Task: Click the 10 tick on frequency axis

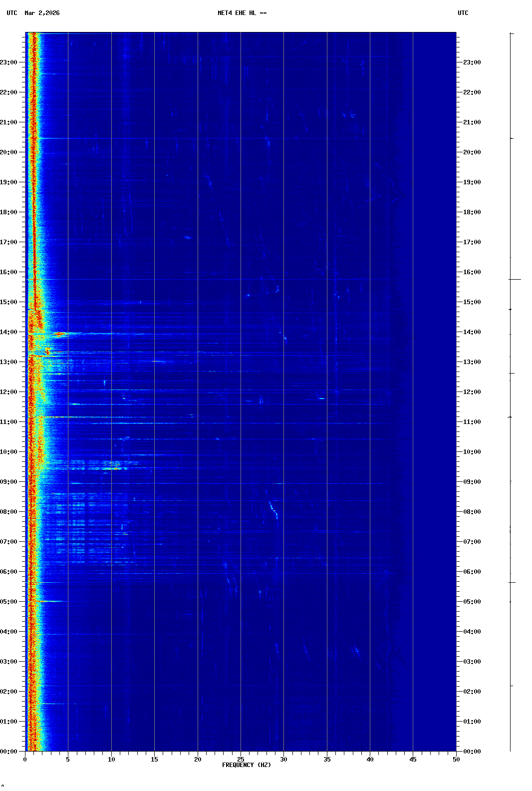Action: click(x=111, y=759)
